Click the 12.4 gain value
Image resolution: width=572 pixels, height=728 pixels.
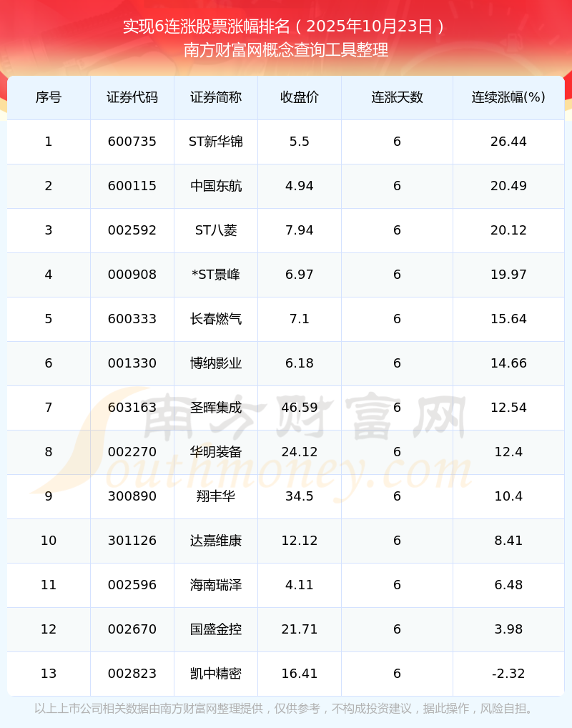[x=508, y=452]
